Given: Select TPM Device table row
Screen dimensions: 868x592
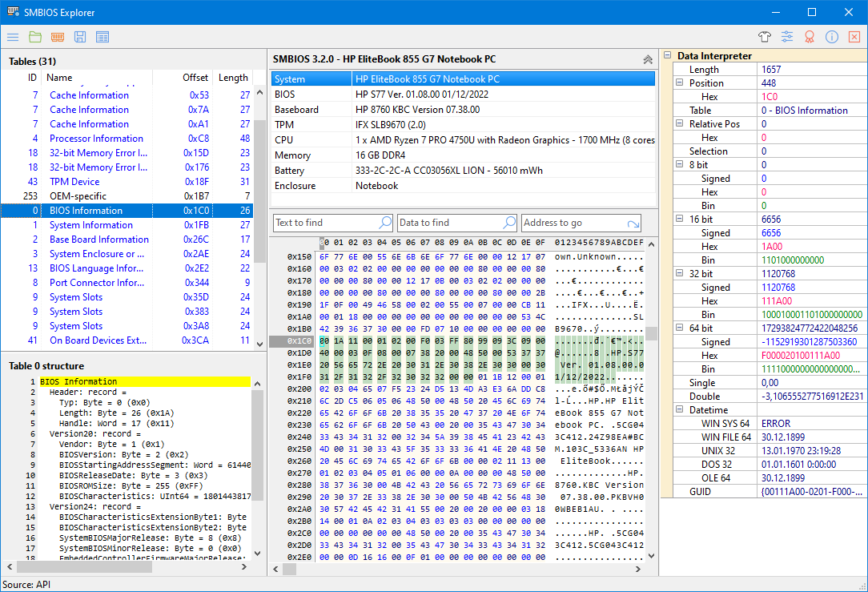Looking at the screenshot, I should (x=127, y=182).
